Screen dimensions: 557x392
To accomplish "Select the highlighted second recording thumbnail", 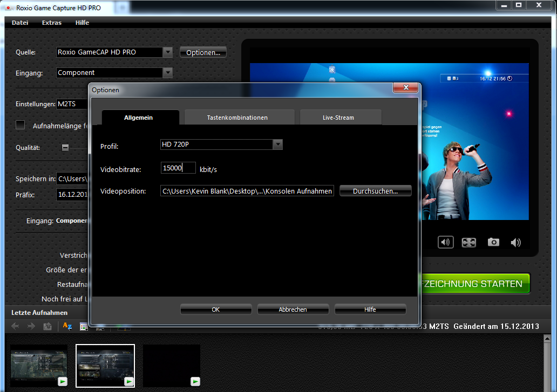I will (105, 366).
